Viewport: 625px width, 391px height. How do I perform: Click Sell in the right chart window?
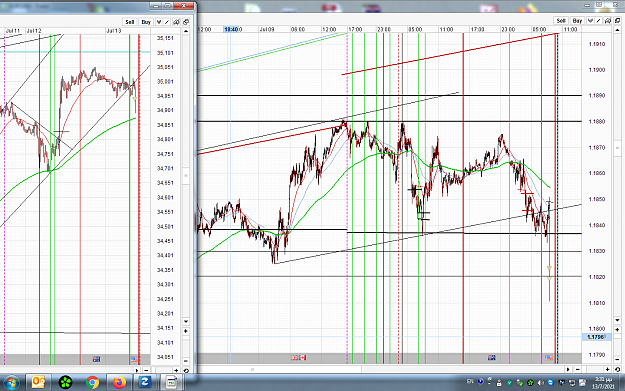[561, 20]
